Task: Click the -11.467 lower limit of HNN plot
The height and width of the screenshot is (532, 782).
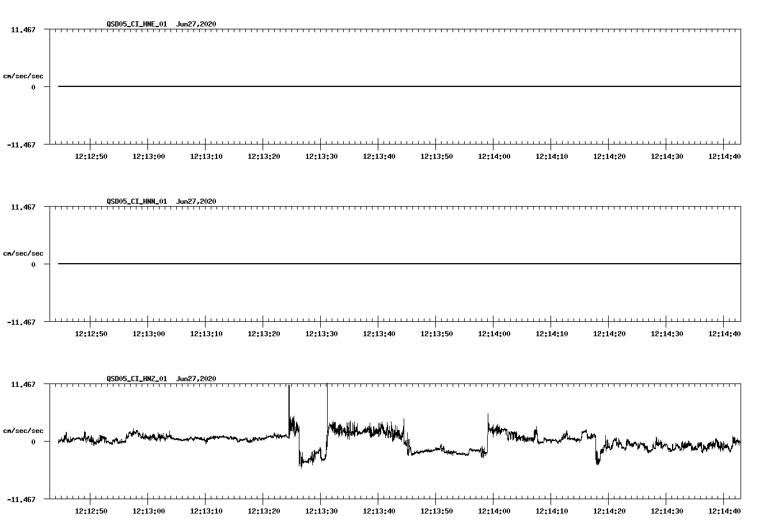Action: pyautogui.click(x=21, y=322)
